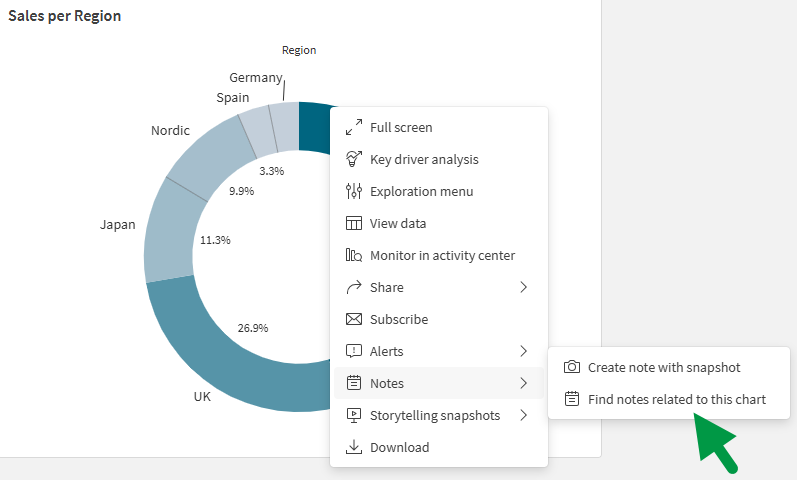Click the Full screen expand icon
Screen dimensions: 797x480
point(353,128)
